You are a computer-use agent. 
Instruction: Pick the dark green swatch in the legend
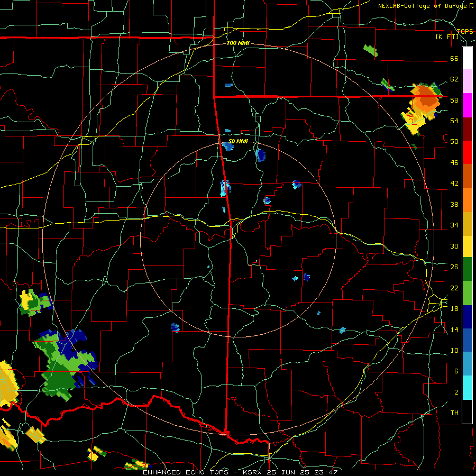[467, 269]
